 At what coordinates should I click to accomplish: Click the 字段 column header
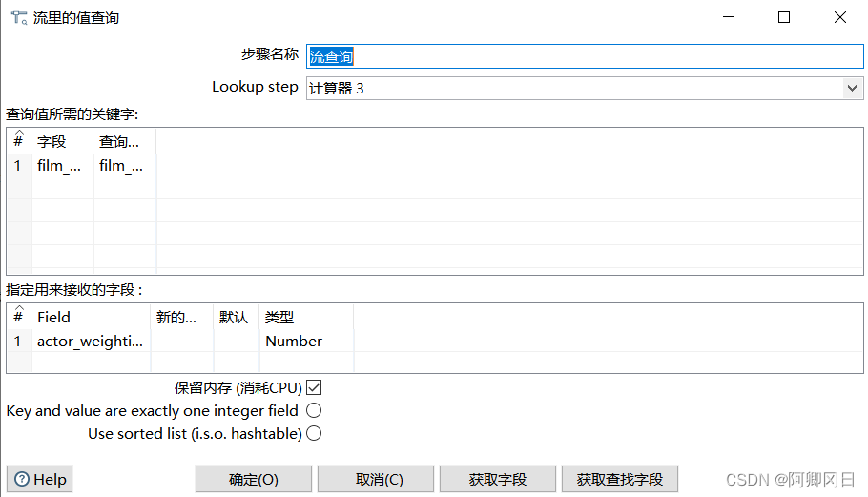point(62,141)
